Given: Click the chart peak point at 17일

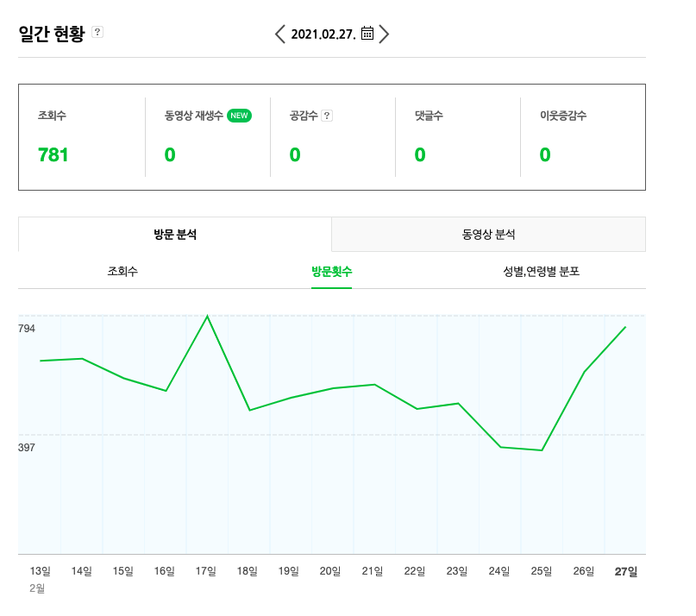Looking at the screenshot, I should [207, 316].
